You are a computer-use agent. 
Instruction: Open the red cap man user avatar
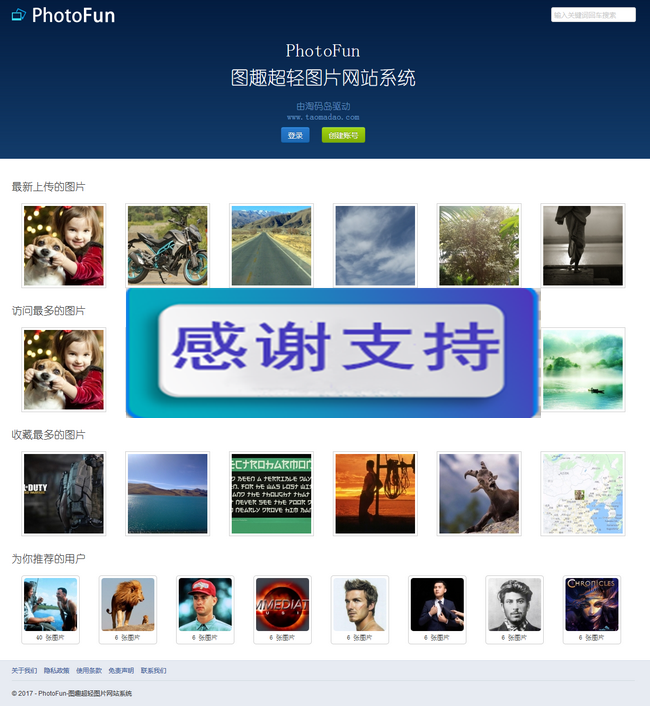[x=205, y=604]
